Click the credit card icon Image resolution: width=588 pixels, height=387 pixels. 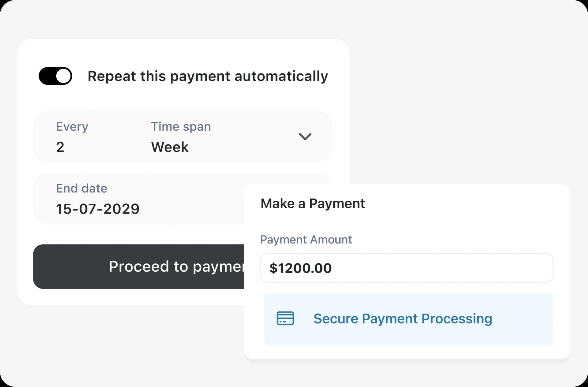pyautogui.click(x=285, y=318)
